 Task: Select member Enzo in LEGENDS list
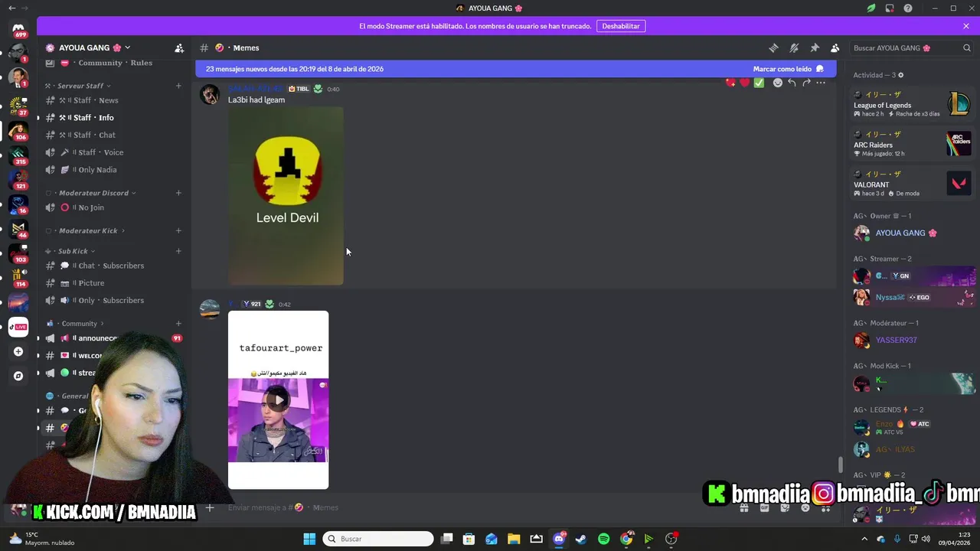point(912,427)
